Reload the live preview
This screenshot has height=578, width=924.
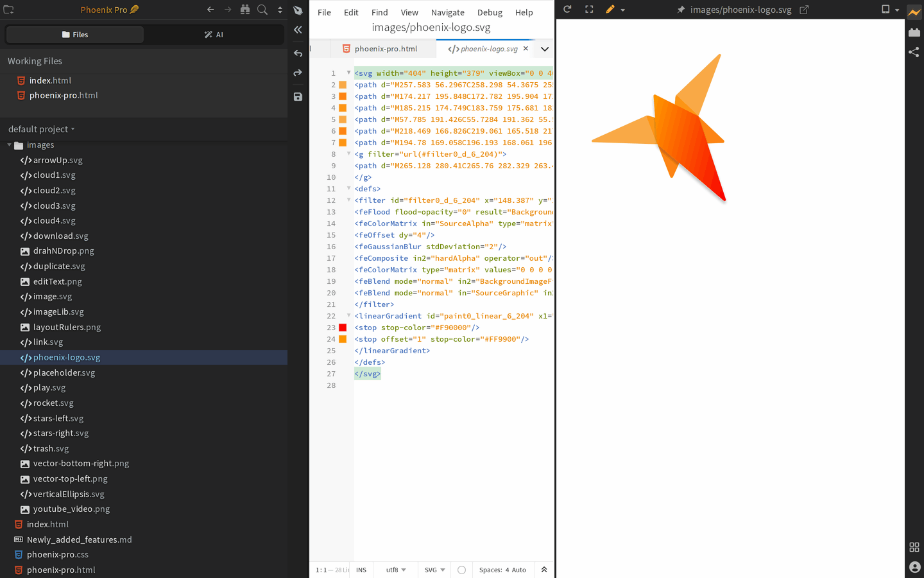click(x=567, y=10)
